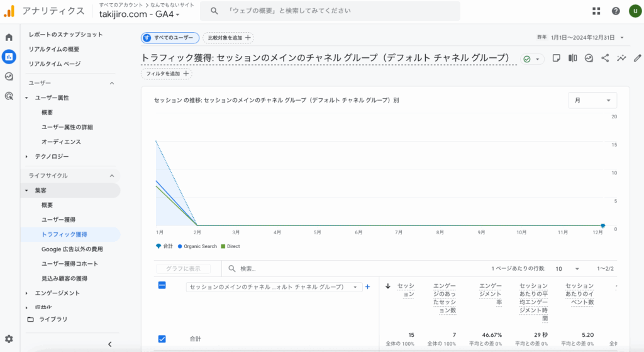
Task: Click the share report icon
Action: point(606,58)
